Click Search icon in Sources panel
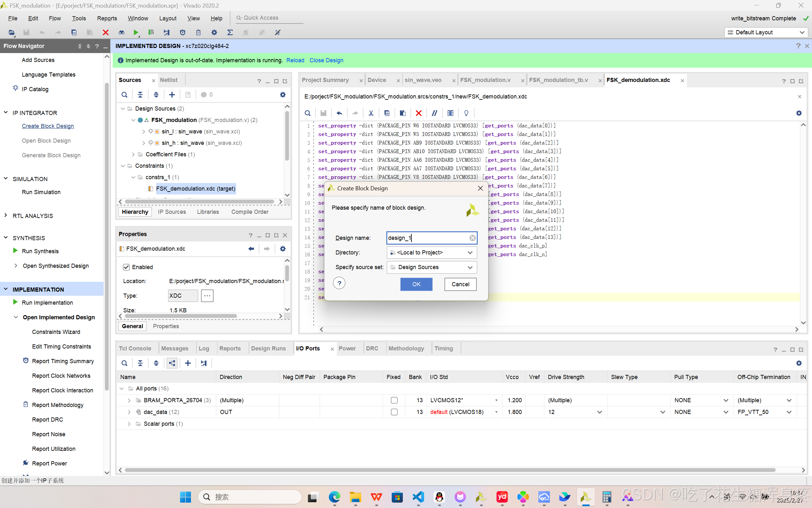This screenshot has width=812, height=508. pos(124,95)
